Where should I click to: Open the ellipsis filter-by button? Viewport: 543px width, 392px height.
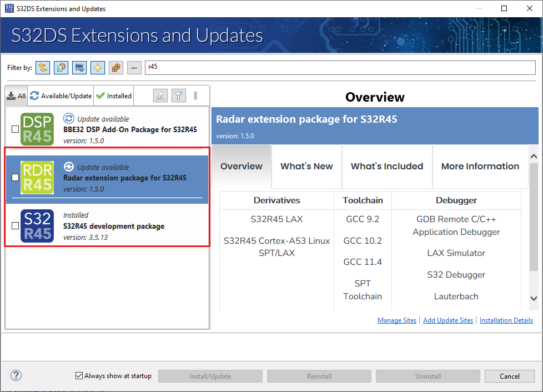[133, 67]
